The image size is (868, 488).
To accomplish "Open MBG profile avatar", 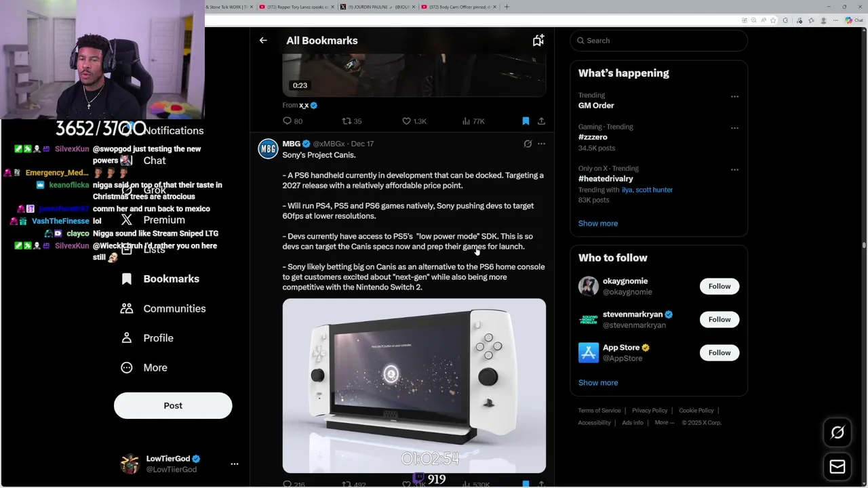I will tap(268, 149).
